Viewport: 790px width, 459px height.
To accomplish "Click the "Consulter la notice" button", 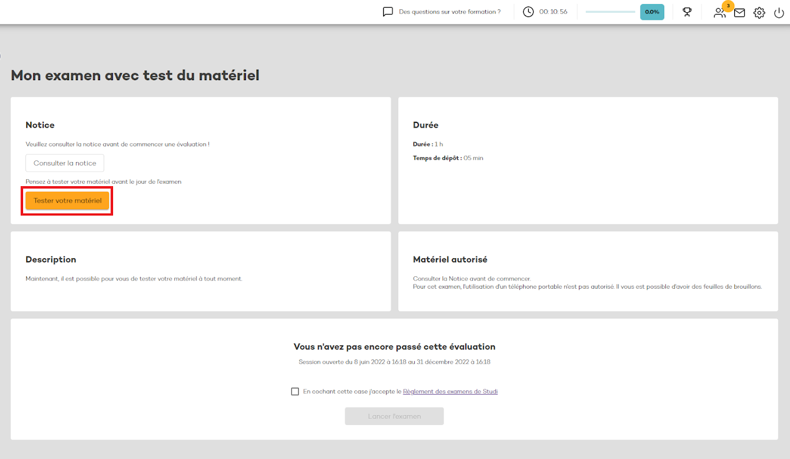I will point(65,163).
